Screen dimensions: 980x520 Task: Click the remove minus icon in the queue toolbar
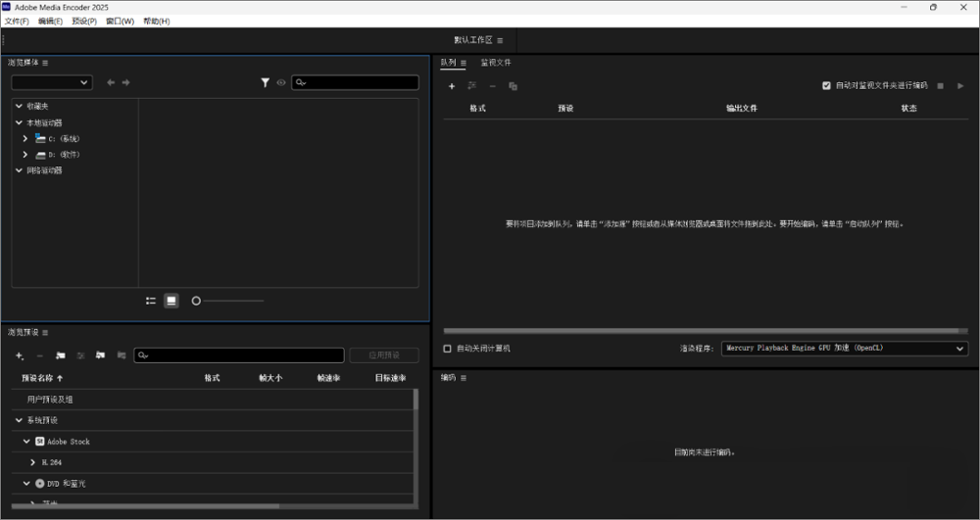tap(493, 86)
